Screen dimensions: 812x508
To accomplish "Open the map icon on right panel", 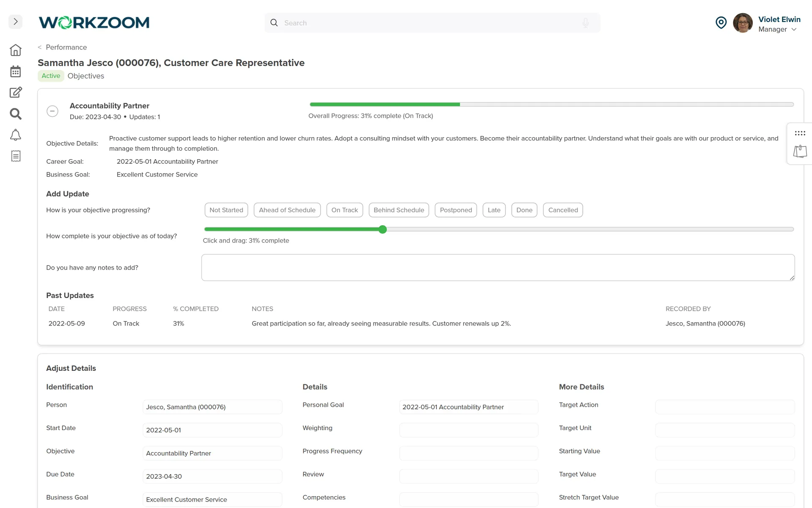I will click(800, 151).
